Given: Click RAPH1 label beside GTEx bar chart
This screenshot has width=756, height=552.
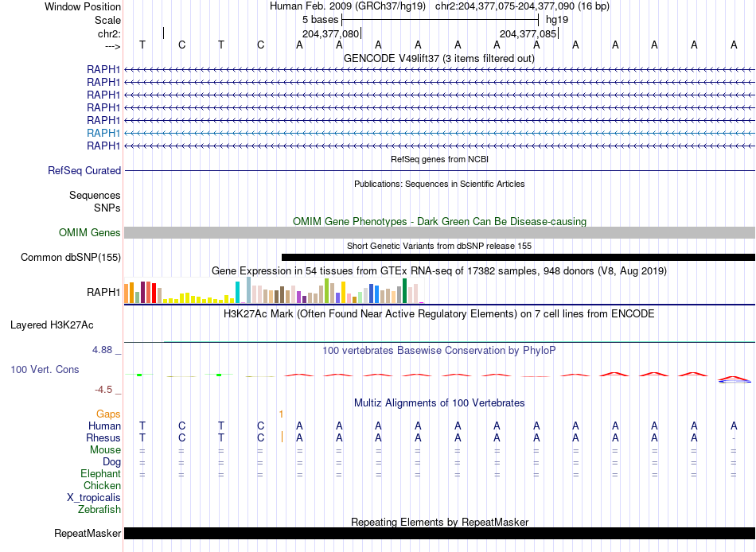Looking at the screenshot, I should [103, 292].
